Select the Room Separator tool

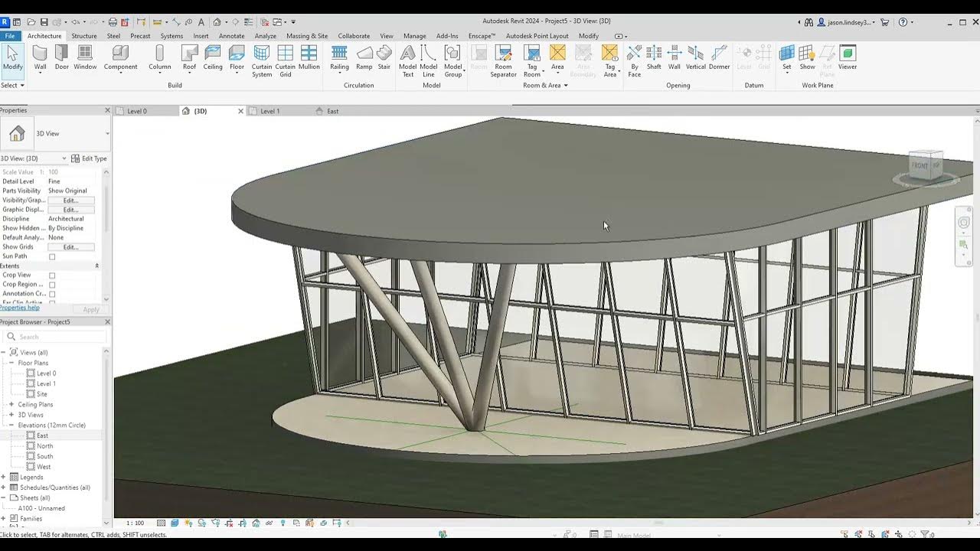pos(503,61)
